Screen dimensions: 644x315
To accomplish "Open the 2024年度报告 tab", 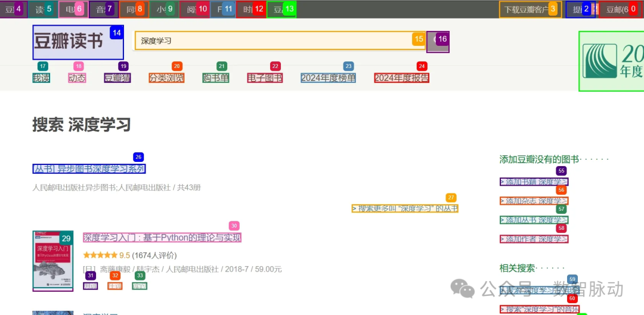I will [x=402, y=77].
